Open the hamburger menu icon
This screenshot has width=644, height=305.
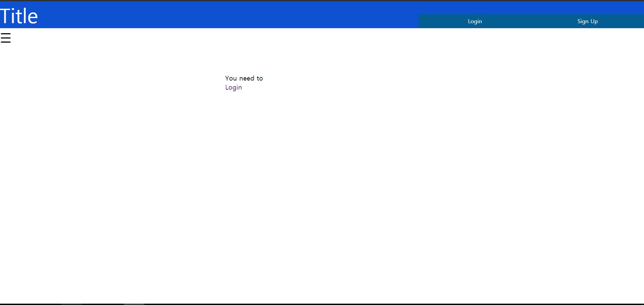pos(6,38)
